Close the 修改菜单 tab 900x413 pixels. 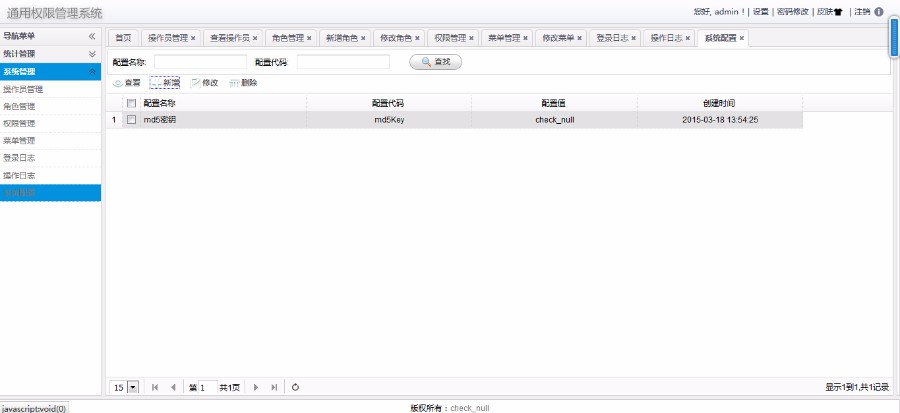point(579,38)
